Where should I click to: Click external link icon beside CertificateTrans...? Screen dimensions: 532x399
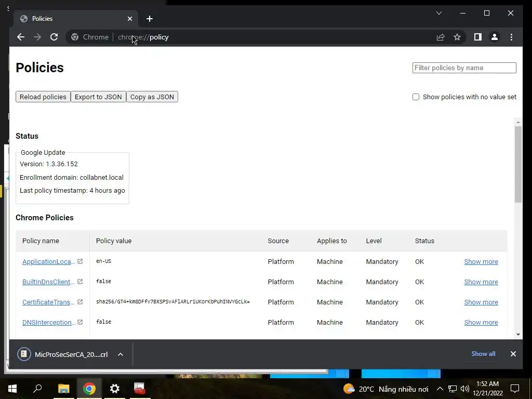pyautogui.click(x=80, y=302)
